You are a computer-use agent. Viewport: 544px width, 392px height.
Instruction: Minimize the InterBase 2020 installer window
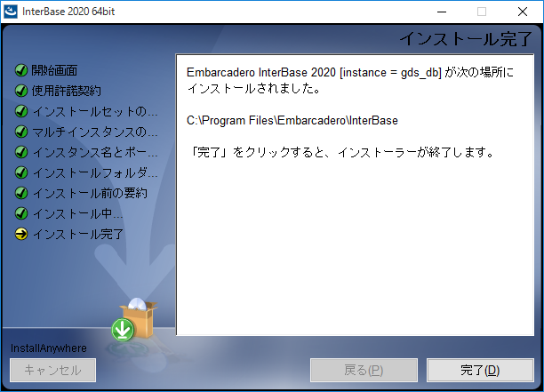(x=442, y=12)
